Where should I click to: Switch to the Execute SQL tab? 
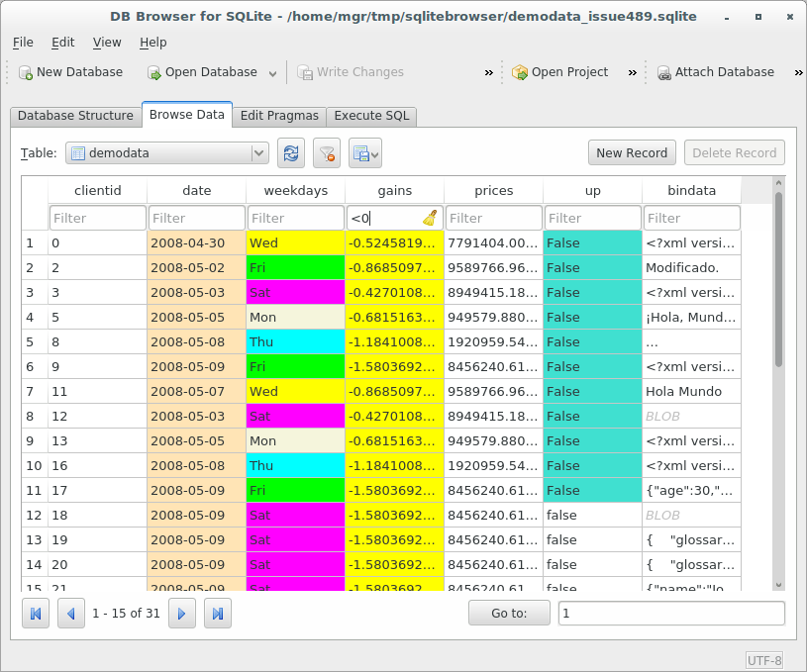[371, 115]
